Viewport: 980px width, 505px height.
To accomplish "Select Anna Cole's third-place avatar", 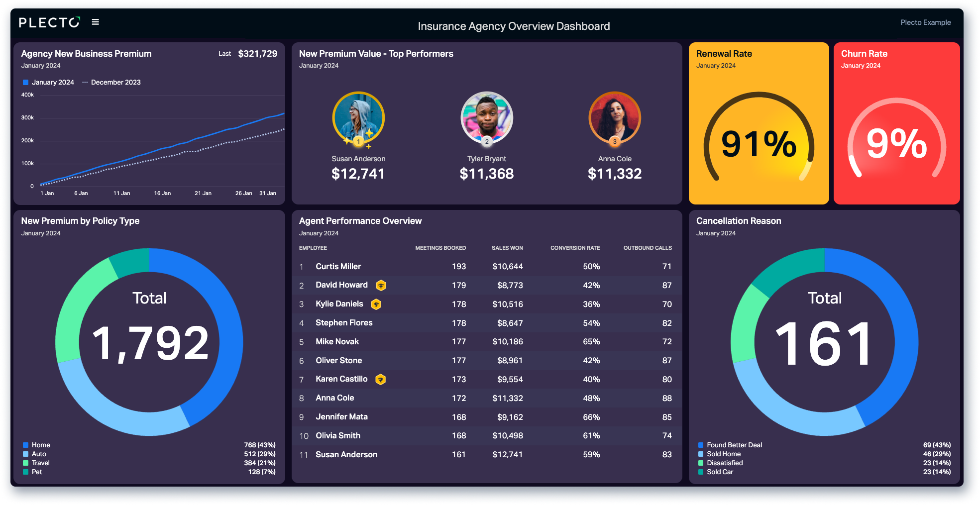I will click(x=615, y=118).
